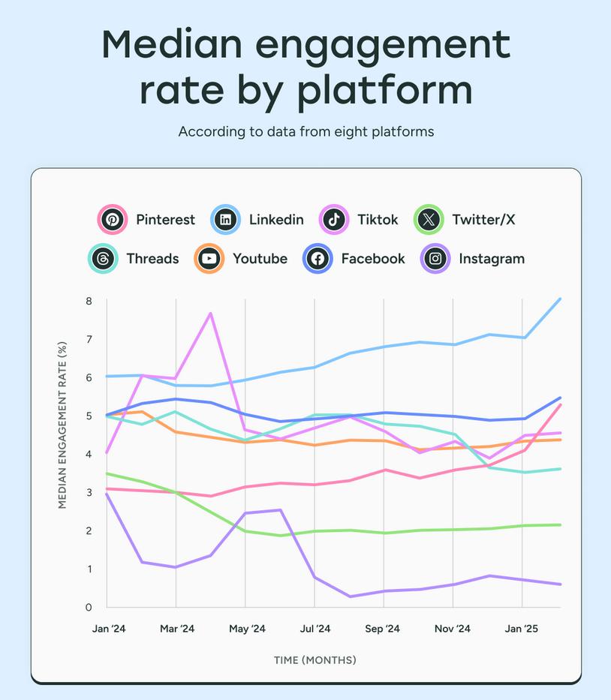The width and height of the screenshot is (611, 700).
Task: Click the Pinterest legend icon
Action: (113, 220)
